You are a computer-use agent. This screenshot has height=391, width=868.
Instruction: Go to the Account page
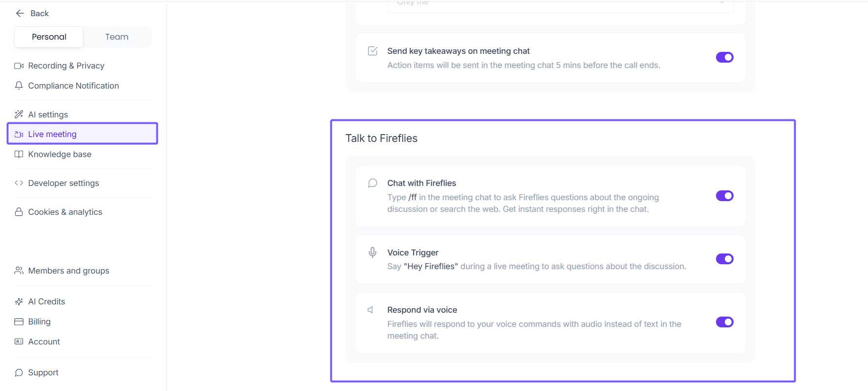pos(44,342)
